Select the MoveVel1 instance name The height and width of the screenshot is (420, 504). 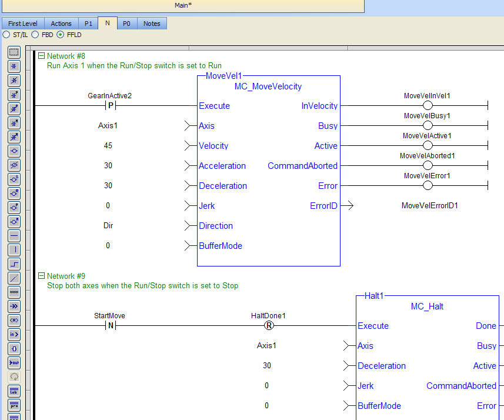223,76
